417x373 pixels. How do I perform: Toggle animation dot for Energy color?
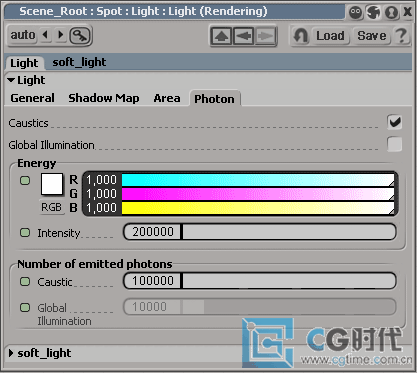pos(25,181)
